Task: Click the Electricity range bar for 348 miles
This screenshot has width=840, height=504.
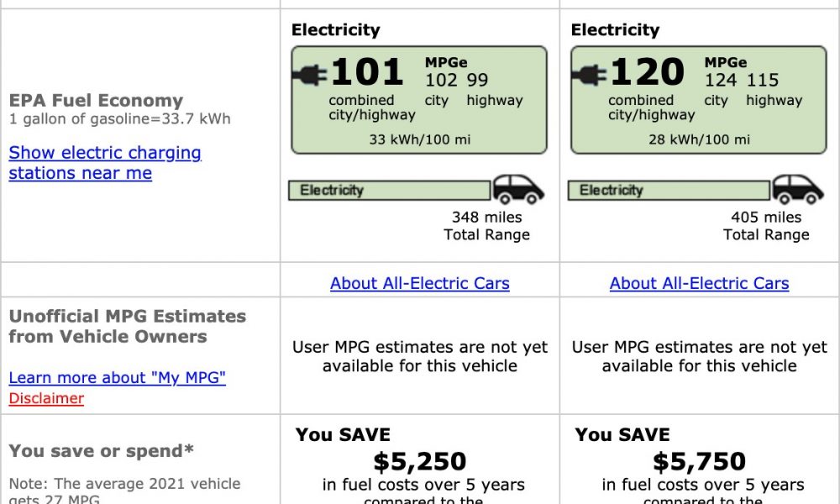Action: coord(390,191)
